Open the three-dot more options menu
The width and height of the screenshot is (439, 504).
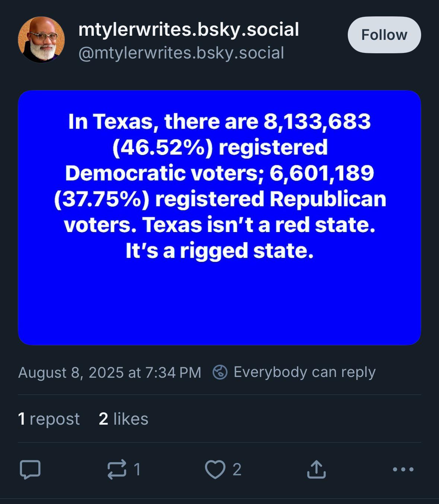pyautogui.click(x=403, y=469)
